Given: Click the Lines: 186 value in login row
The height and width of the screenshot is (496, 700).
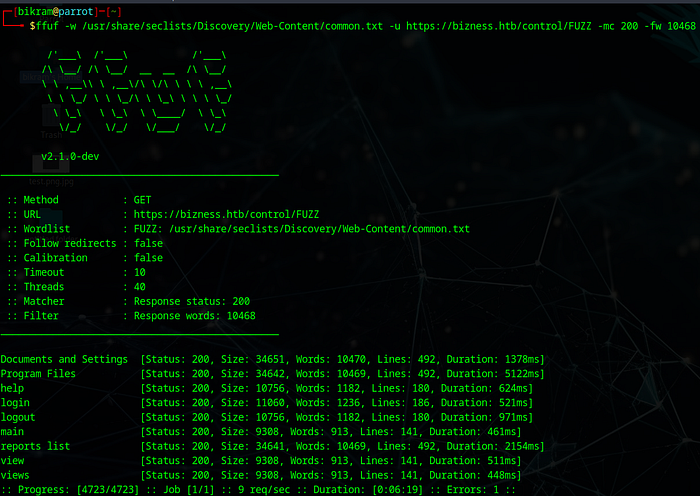Looking at the screenshot, I should tap(400, 403).
